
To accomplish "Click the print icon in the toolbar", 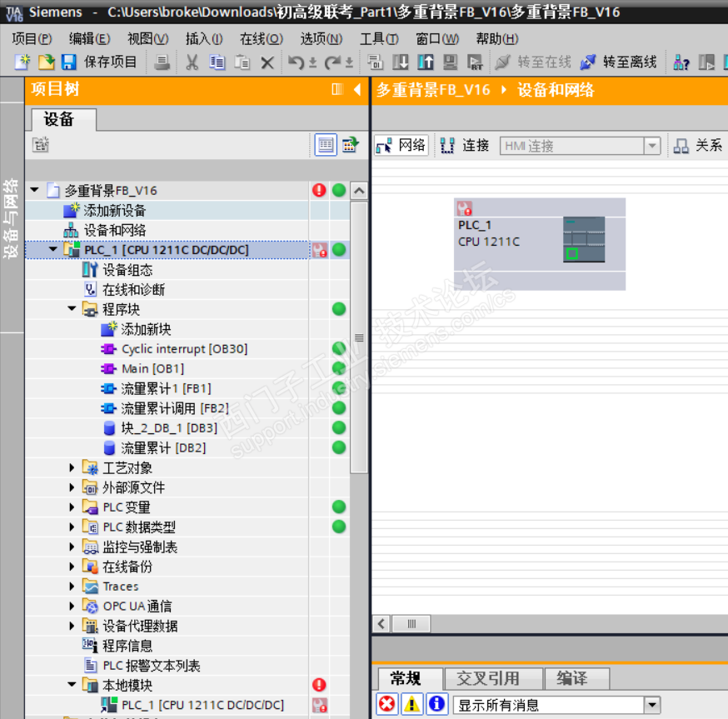I will pos(162,62).
